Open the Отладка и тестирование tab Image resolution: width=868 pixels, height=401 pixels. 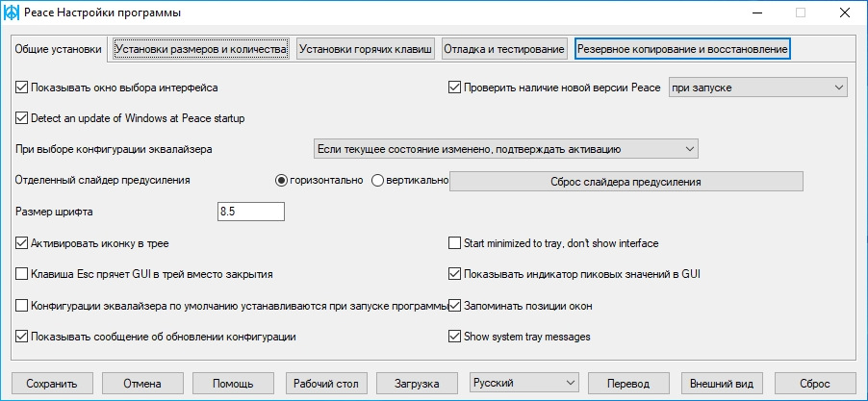pyautogui.click(x=503, y=49)
